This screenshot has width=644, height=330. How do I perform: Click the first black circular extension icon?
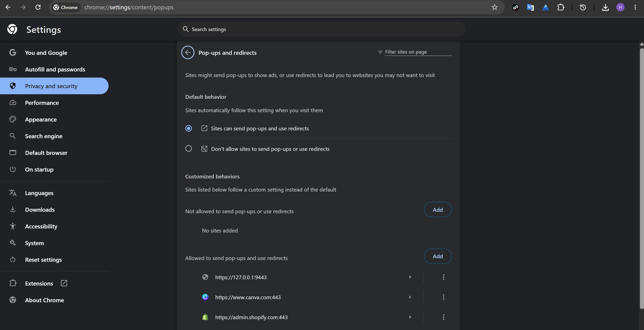[x=516, y=7]
